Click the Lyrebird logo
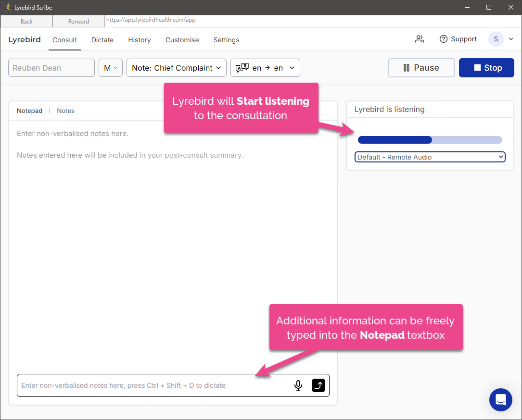The width and height of the screenshot is (522, 420). point(25,39)
